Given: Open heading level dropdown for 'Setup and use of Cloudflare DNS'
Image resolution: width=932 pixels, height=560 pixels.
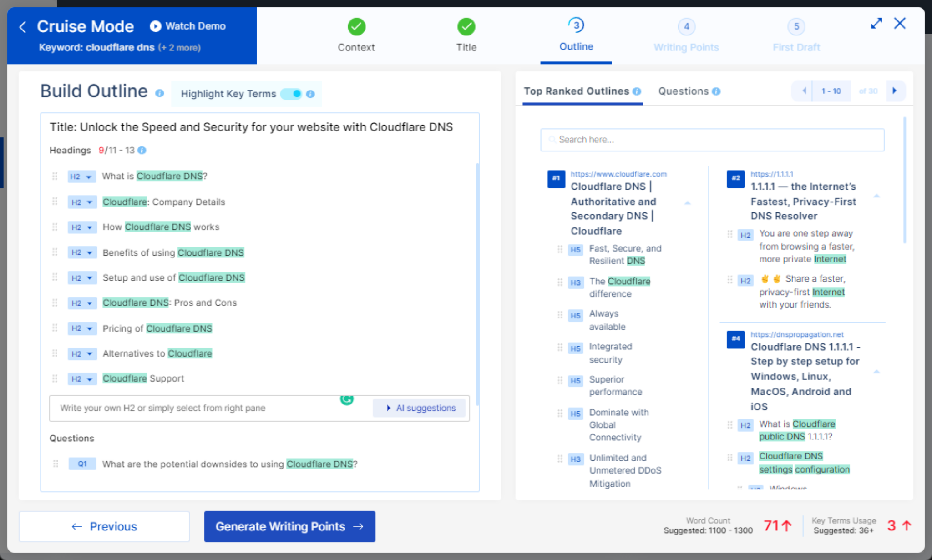Looking at the screenshot, I should 82,277.
